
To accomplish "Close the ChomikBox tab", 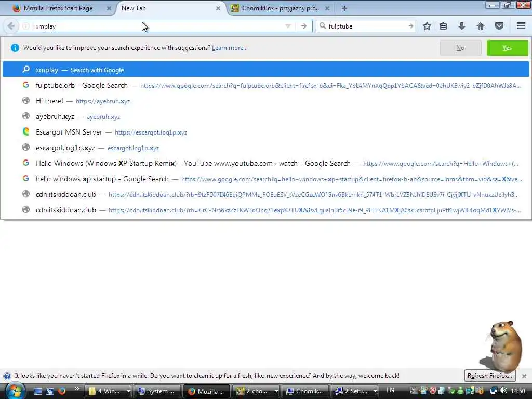I will [x=327, y=8].
